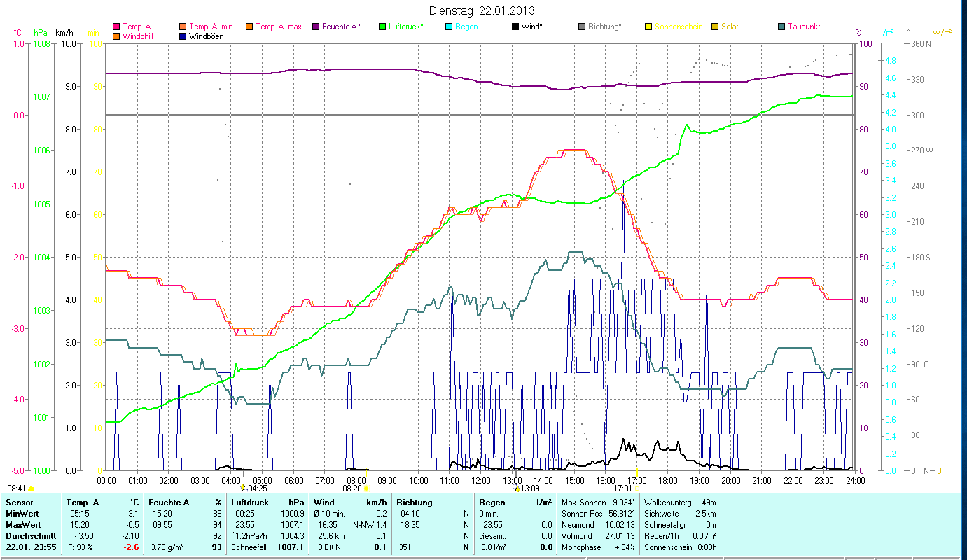Viewport: 967px width, 560px height.
Task: Click the Max. Sonnen 19,034° entry
Action: 599,503
